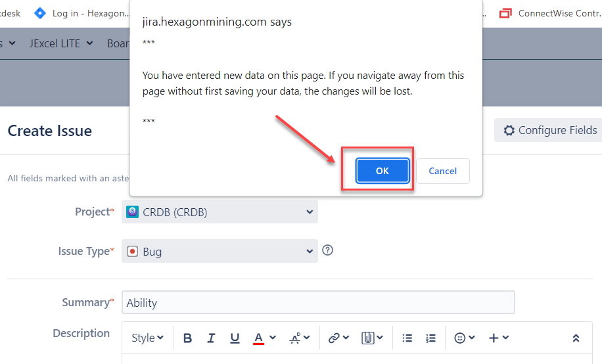Click the Configure Fields gear icon

coord(509,131)
